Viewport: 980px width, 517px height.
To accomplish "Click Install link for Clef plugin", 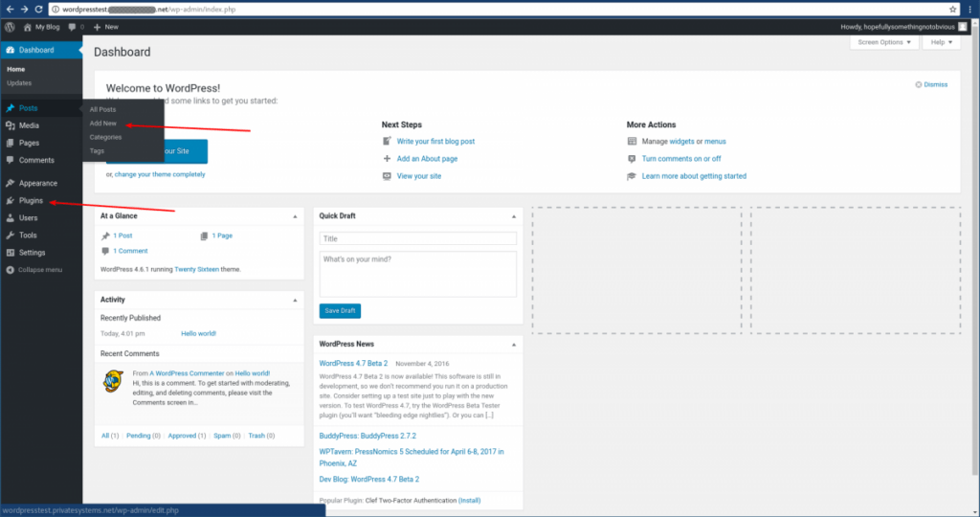I will [x=469, y=500].
